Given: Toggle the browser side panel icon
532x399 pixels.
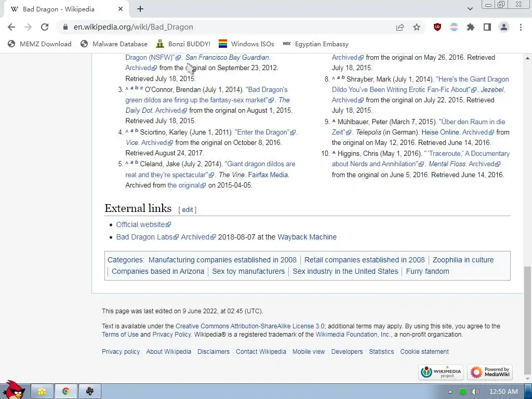Looking at the screenshot, I should pyautogui.click(x=487, y=27).
